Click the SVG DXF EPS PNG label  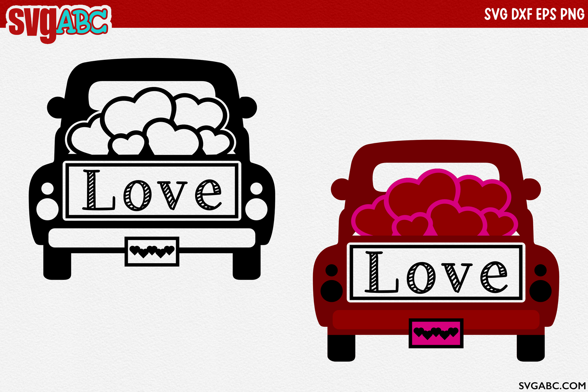534,14
